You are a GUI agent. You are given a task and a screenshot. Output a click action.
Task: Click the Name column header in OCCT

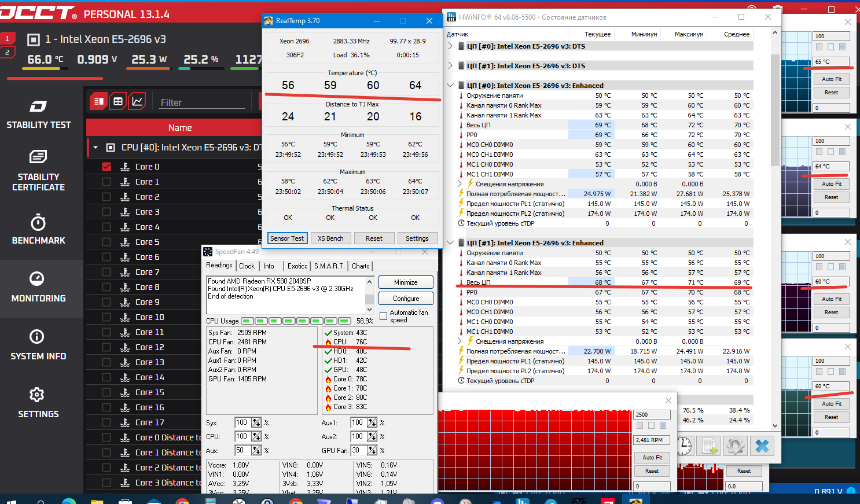point(180,128)
